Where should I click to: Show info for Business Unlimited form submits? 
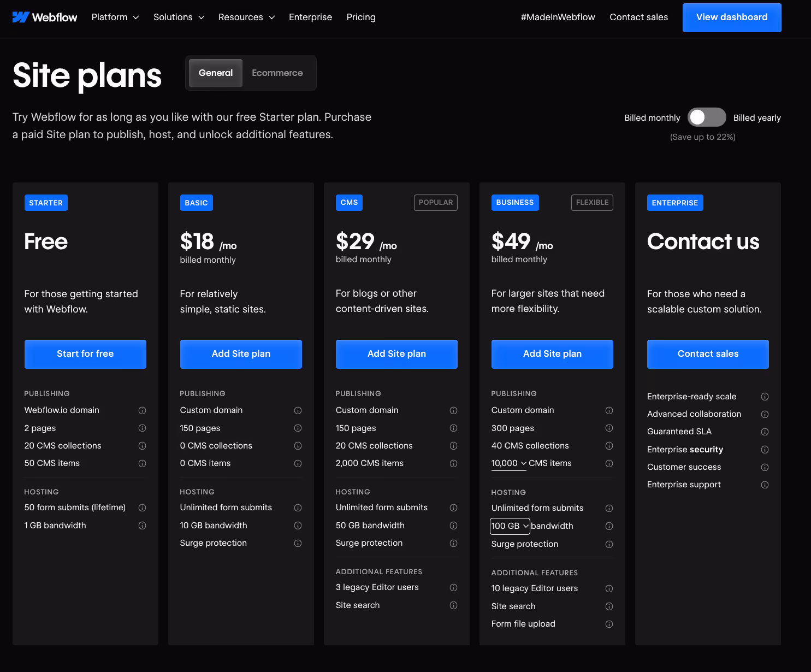(609, 508)
